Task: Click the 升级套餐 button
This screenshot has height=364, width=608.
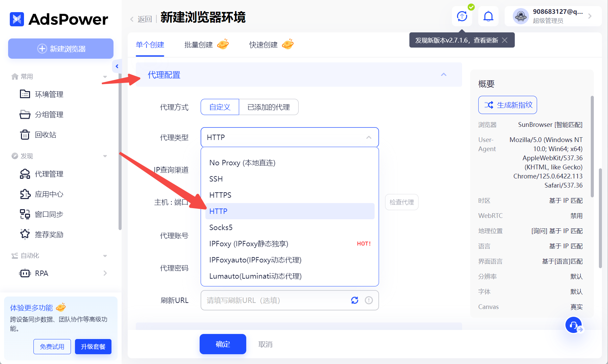Action: pyautogui.click(x=93, y=346)
